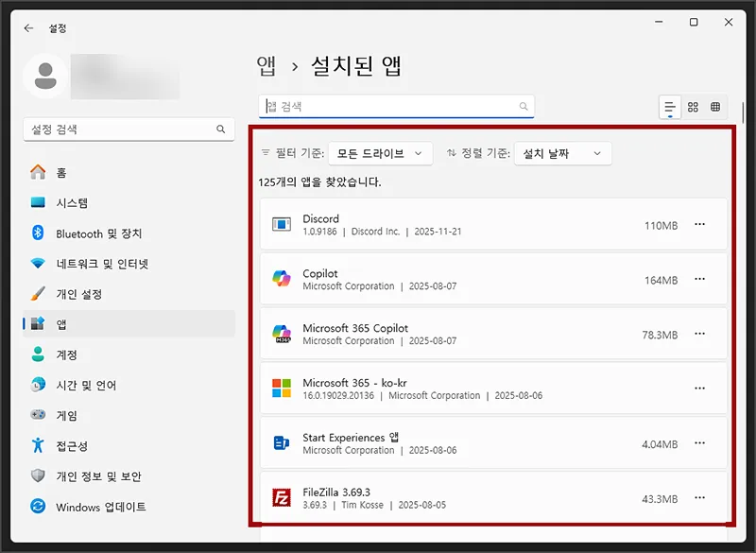Click the Discord app icon
This screenshot has height=553, width=756.
click(x=282, y=224)
